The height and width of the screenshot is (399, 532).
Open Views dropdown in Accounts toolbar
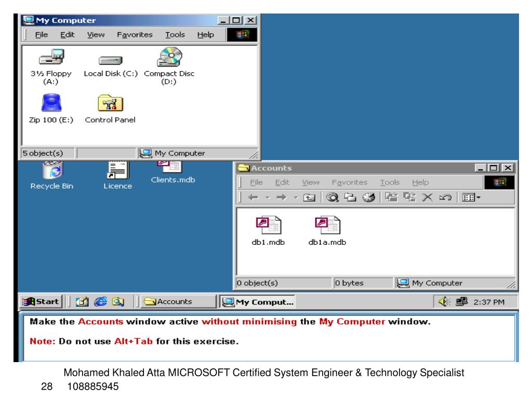[x=471, y=197]
